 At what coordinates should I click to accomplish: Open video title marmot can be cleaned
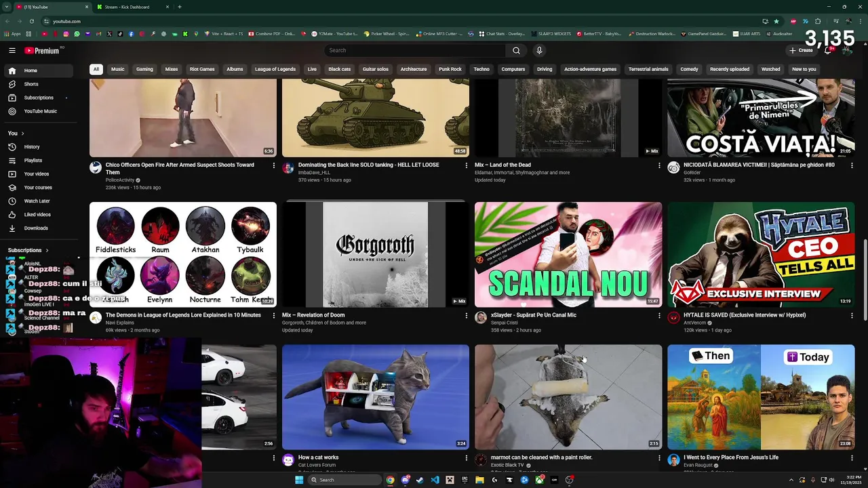(542, 457)
